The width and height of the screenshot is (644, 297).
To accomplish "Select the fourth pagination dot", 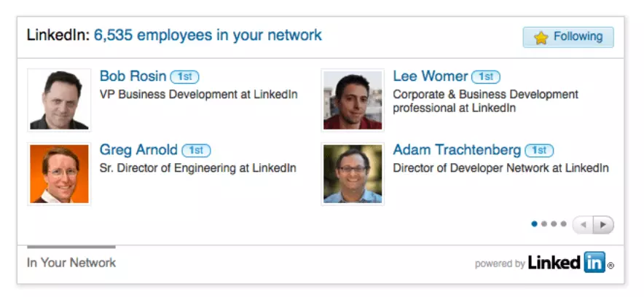I will pyautogui.click(x=563, y=224).
